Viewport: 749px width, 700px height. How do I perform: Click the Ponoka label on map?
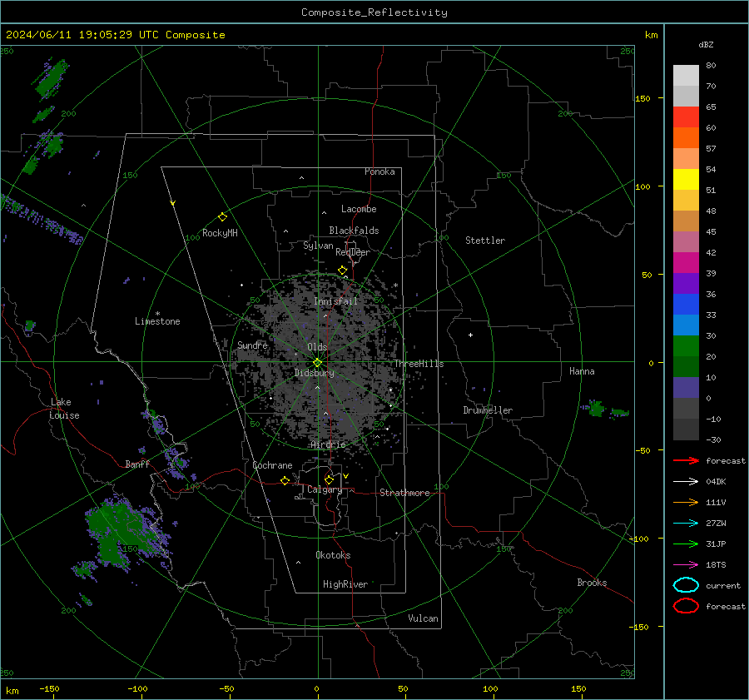(379, 171)
